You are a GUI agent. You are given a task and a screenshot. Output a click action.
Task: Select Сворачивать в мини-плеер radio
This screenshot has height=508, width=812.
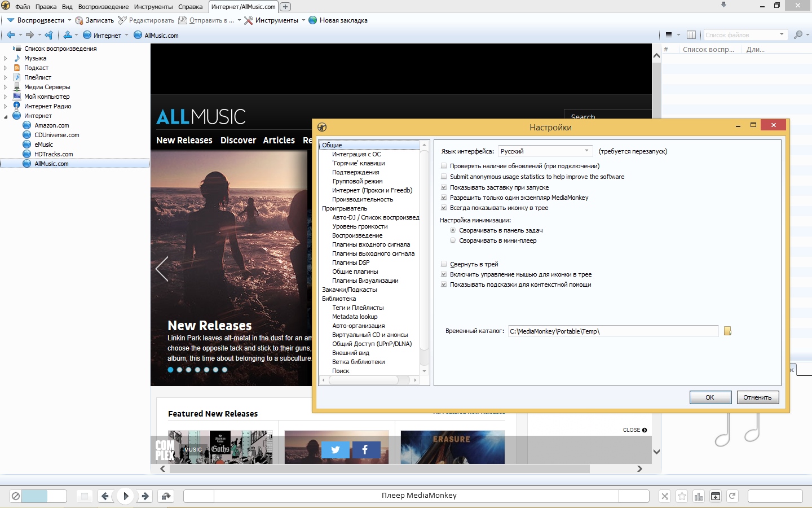(453, 240)
